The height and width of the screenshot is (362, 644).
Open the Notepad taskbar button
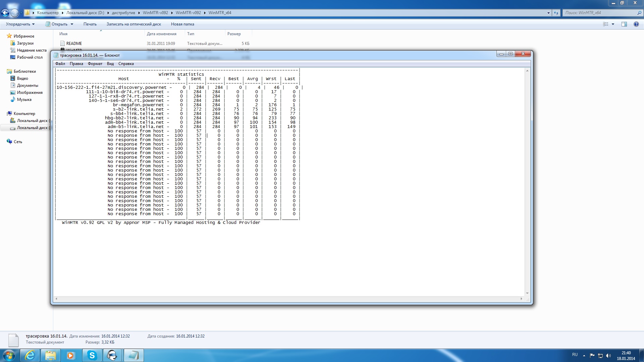click(x=133, y=355)
